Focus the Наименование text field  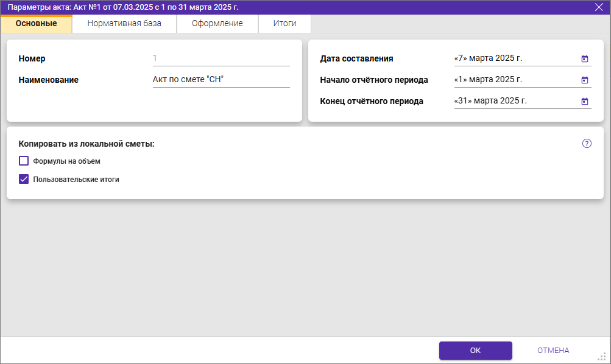click(221, 80)
